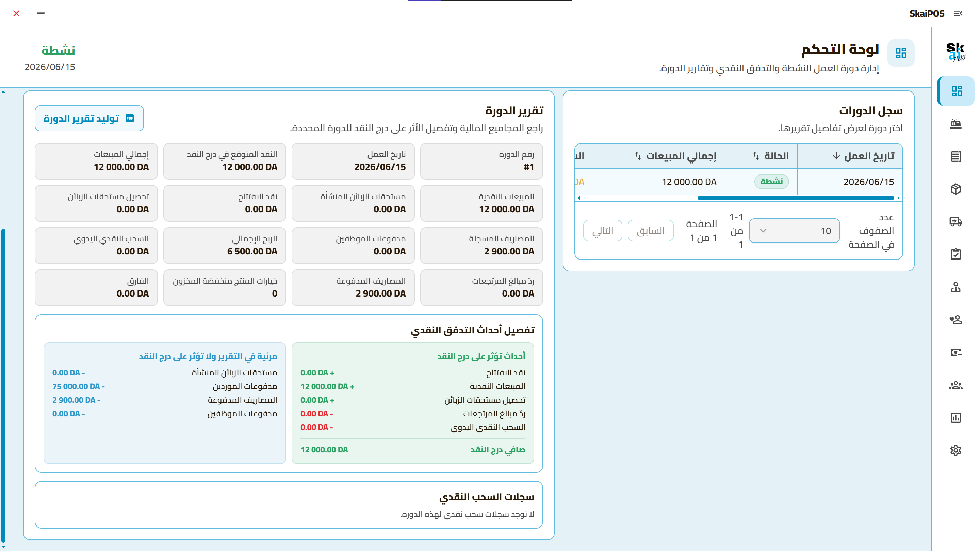Click the مستحقات الزبائن المنشأة summary card
This screenshot has height=551, width=980.
353,203
